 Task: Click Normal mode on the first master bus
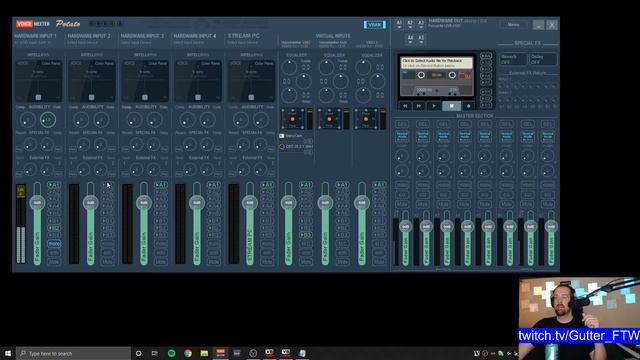tap(402, 136)
